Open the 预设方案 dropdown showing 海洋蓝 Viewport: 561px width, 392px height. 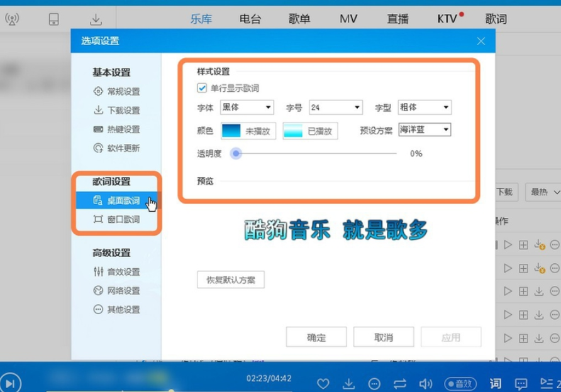click(425, 129)
